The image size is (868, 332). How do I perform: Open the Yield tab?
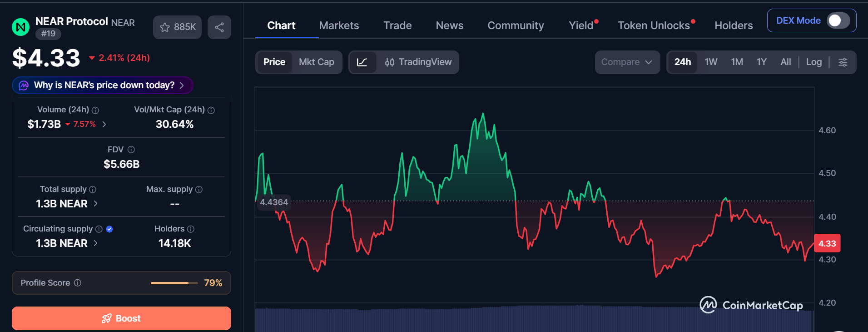tap(581, 25)
